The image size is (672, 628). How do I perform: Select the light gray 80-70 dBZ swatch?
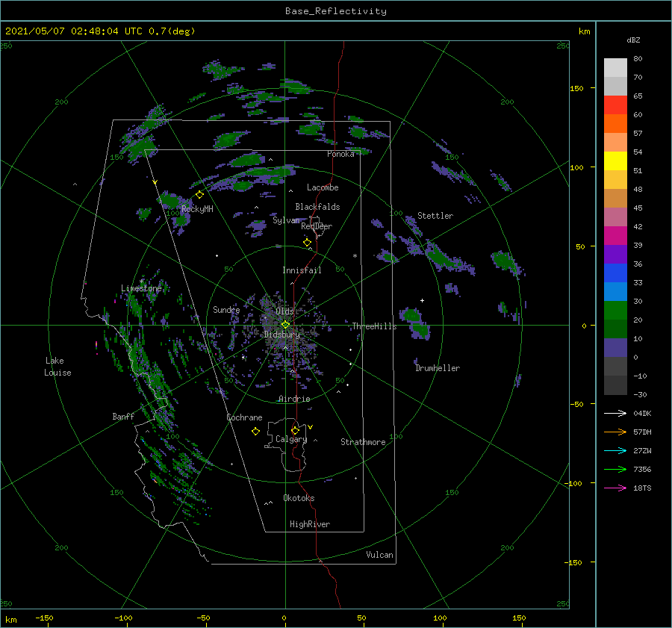tap(615, 67)
